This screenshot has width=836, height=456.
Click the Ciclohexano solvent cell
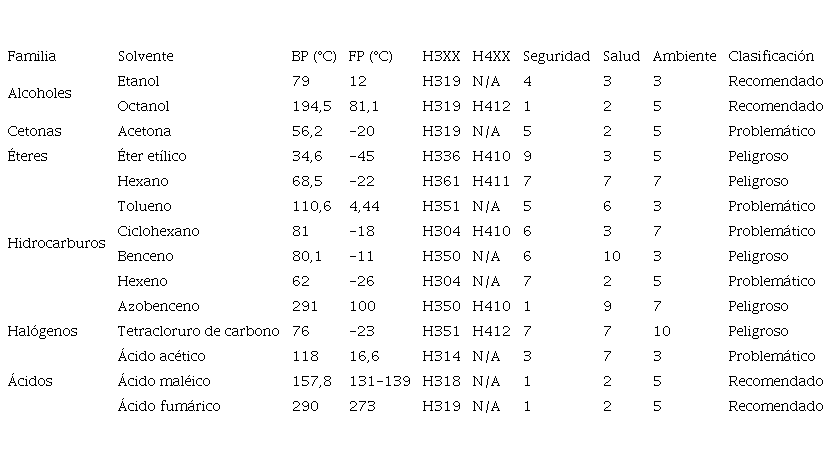pyautogui.click(x=158, y=231)
